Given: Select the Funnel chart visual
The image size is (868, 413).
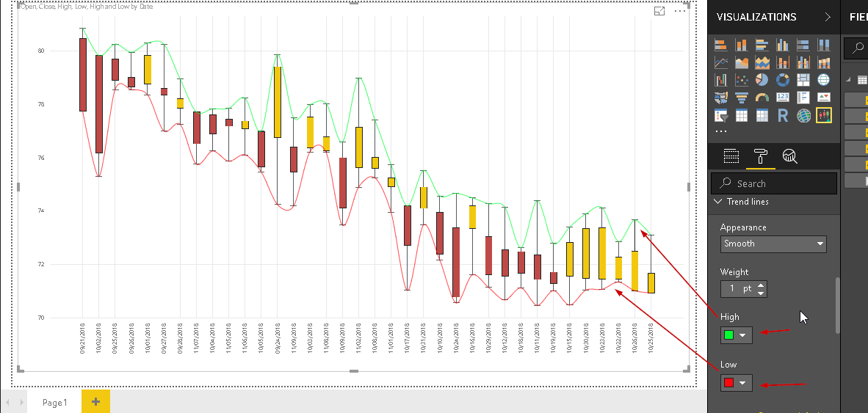Looking at the screenshot, I should (741, 98).
